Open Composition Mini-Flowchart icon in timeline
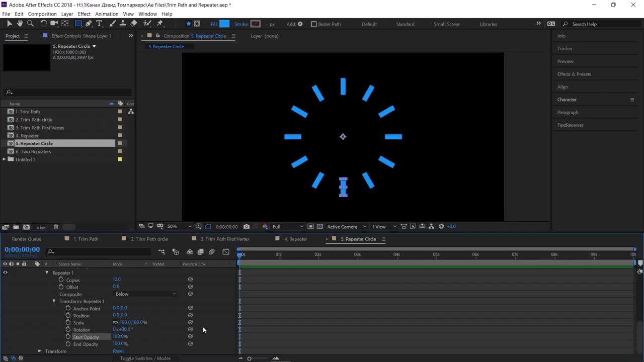This screenshot has width=644, height=362. 162,251
